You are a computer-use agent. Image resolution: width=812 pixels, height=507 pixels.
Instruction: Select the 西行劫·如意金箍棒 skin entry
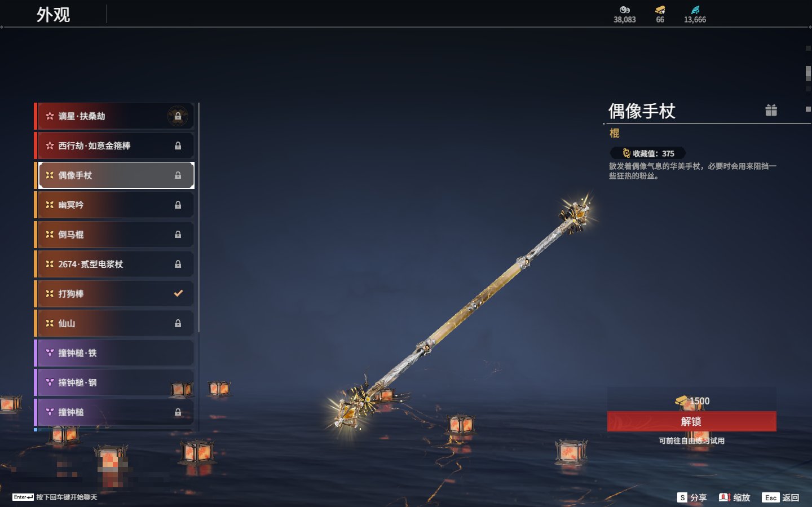tap(114, 146)
